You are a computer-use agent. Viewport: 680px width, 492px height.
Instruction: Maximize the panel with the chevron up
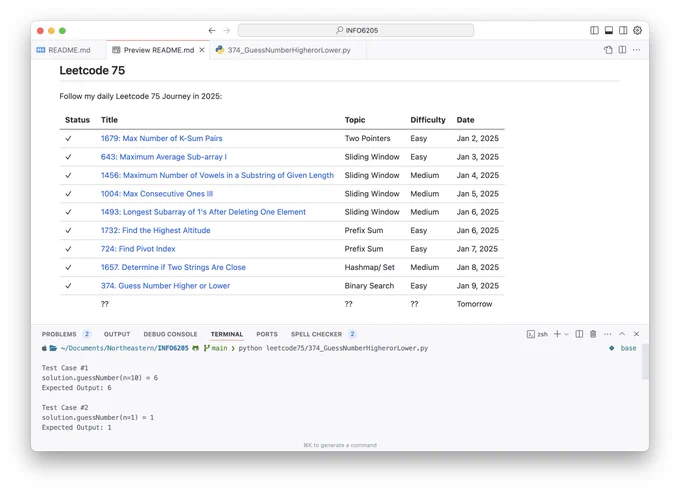(x=622, y=334)
